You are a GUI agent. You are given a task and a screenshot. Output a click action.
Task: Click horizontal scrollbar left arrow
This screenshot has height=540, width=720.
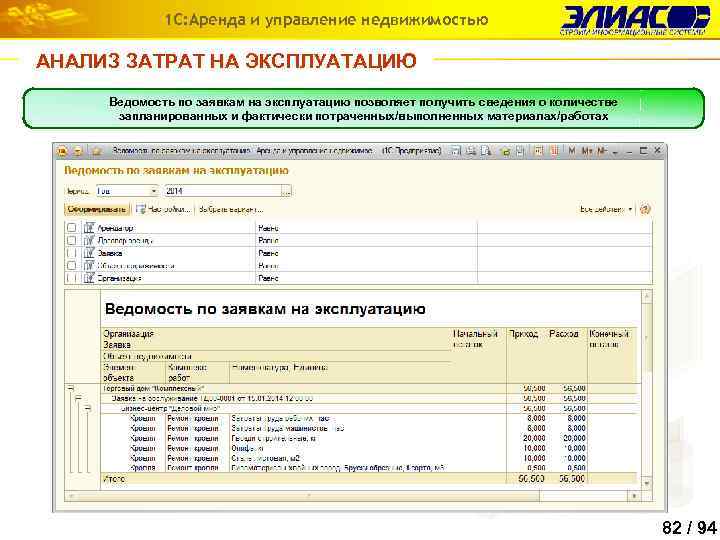pos(70,496)
